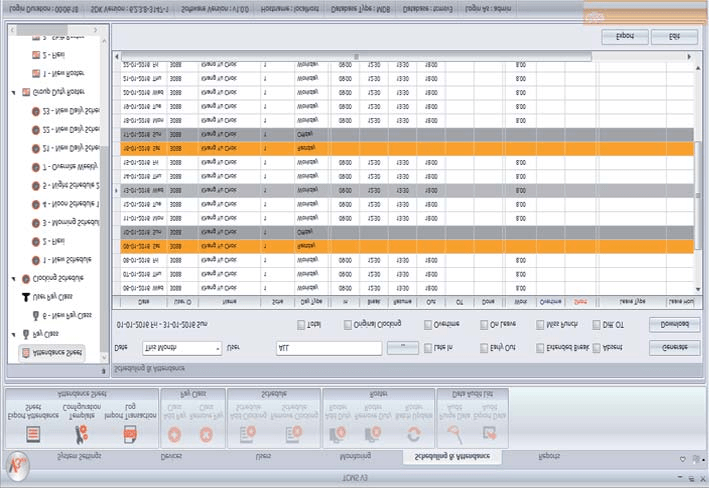This screenshot has width=709, height=488.
Task: Click the Download button
Action: pos(674,324)
